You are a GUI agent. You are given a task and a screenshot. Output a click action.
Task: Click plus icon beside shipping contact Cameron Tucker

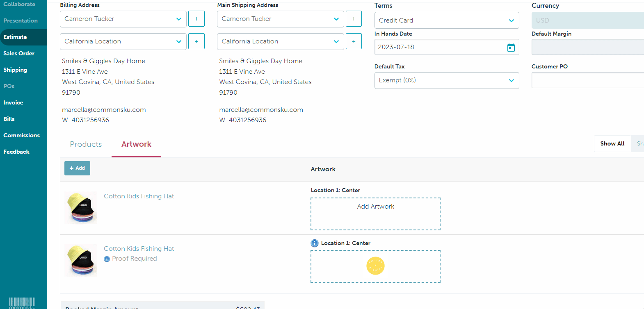pos(354,19)
